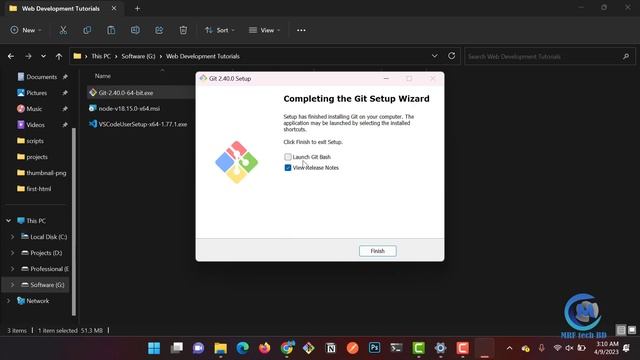This screenshot has height=360, width=640.
Task: Click the search magnifier icon
Action: point(626,56)
